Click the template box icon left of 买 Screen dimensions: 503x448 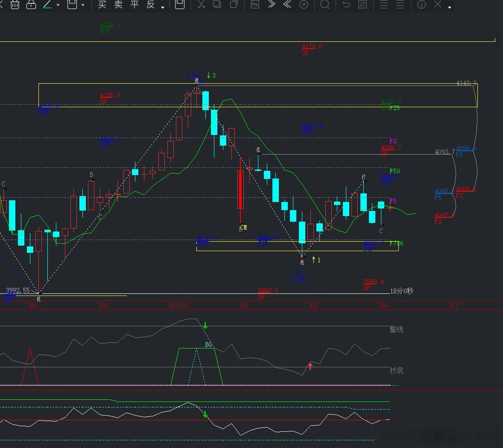point(72,4)
